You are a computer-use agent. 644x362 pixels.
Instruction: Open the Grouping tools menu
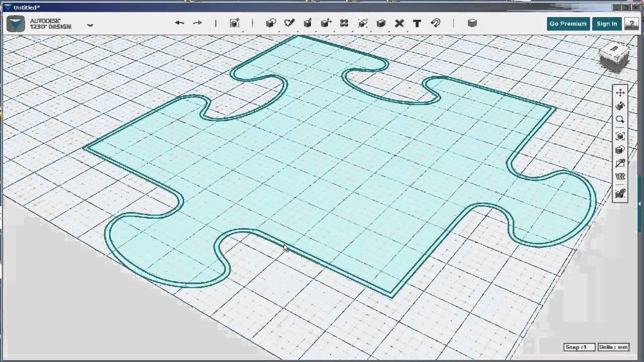pos(363,23)
